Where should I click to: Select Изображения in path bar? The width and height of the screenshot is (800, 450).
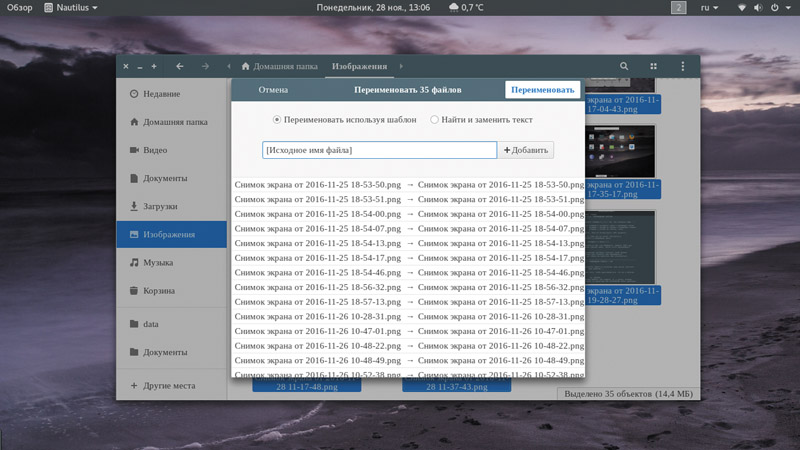pyautogui.click(x=359, y=66)
